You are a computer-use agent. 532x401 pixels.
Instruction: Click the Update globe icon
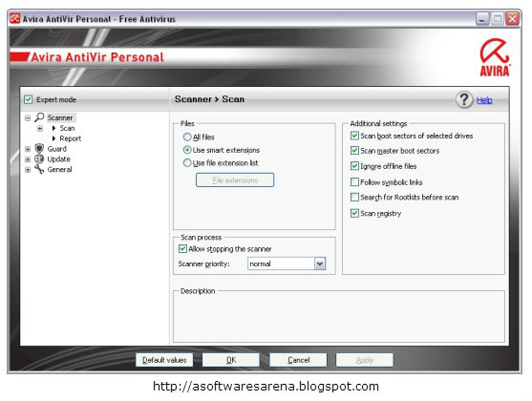39,158
